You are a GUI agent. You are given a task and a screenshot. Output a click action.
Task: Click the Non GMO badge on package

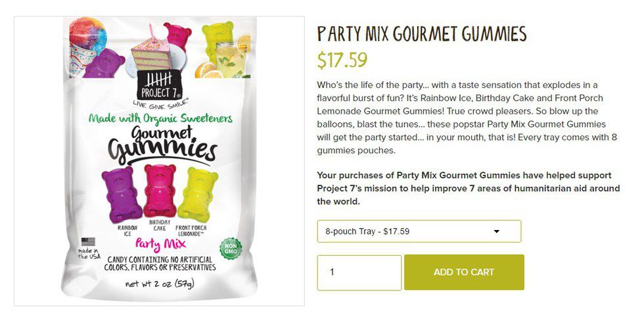point(231,248)
